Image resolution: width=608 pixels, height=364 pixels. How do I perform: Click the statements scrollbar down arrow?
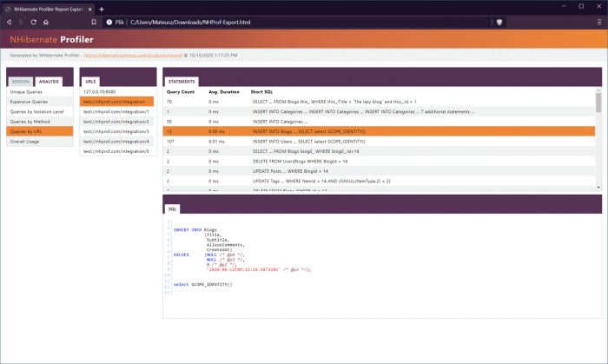pos(598,188)
